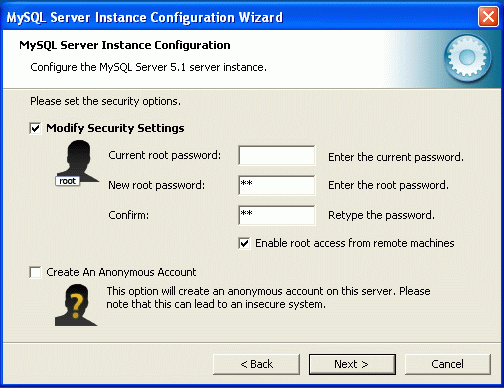504x388 pixels.
Task: Click the Modify Security Settings label text
Action: 115,128
